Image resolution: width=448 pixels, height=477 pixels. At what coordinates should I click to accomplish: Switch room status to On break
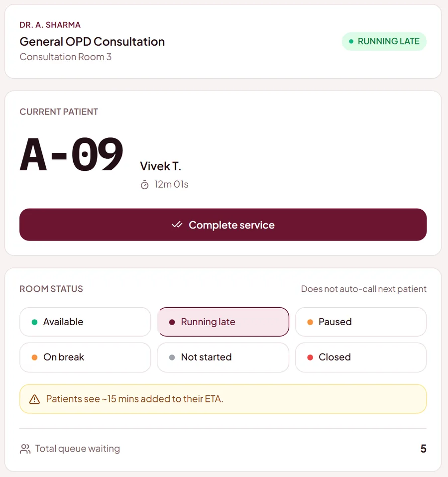(x=85, y=358)
